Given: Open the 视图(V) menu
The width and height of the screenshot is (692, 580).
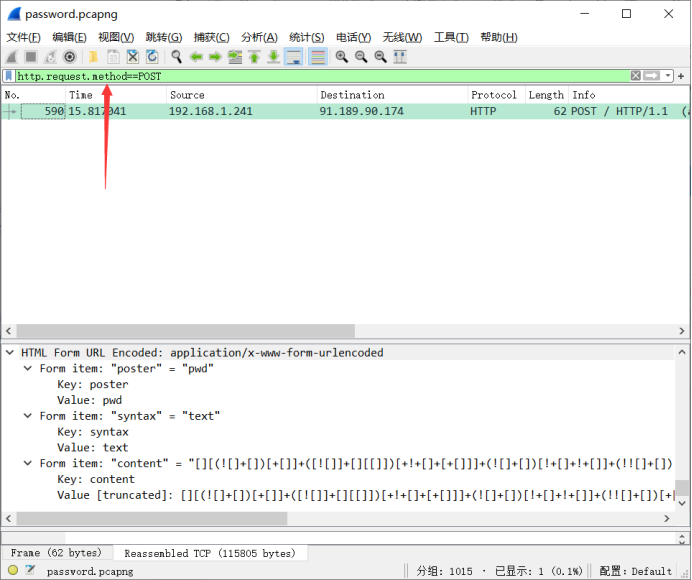Looking at the screenshot, I should 116,38.
